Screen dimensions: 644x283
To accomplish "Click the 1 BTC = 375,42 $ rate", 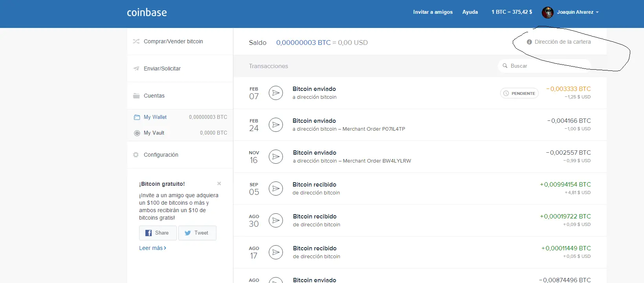I will tap(512, 12).
